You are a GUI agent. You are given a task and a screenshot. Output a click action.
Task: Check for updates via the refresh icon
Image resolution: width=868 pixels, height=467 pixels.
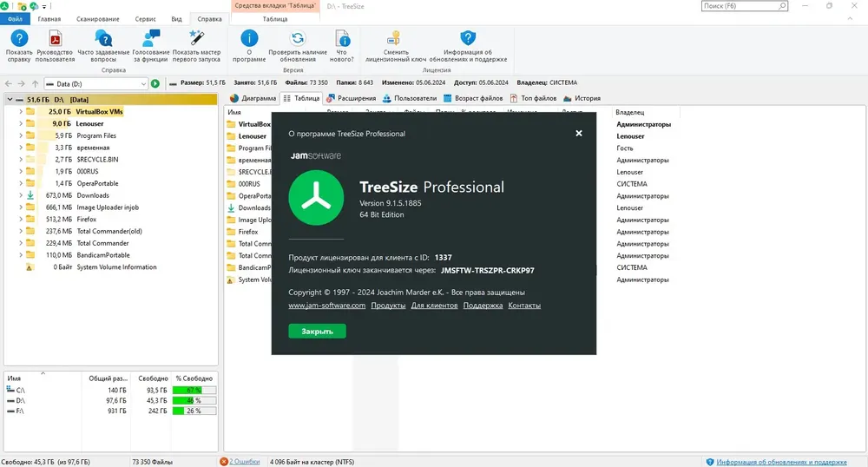[297, 38]
